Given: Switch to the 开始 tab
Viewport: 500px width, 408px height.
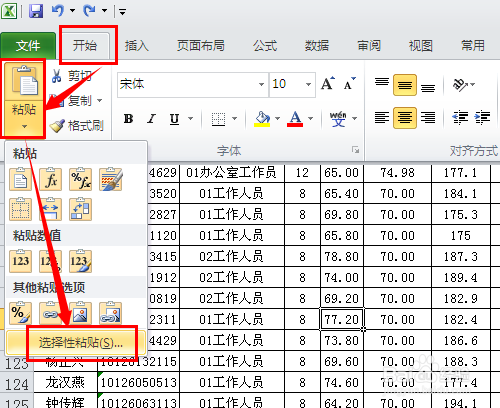Looking at the screenshot, I should click(x=85, y=45).
